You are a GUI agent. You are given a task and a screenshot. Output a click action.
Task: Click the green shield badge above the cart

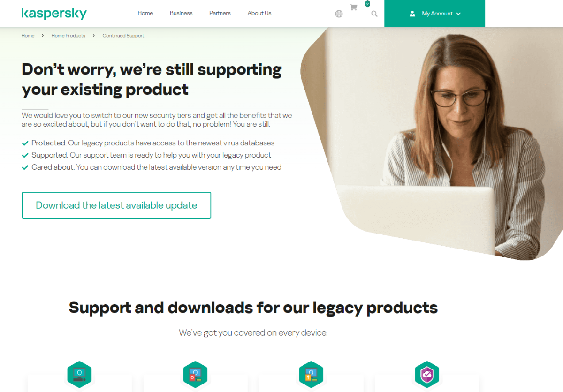pos(367,3)
